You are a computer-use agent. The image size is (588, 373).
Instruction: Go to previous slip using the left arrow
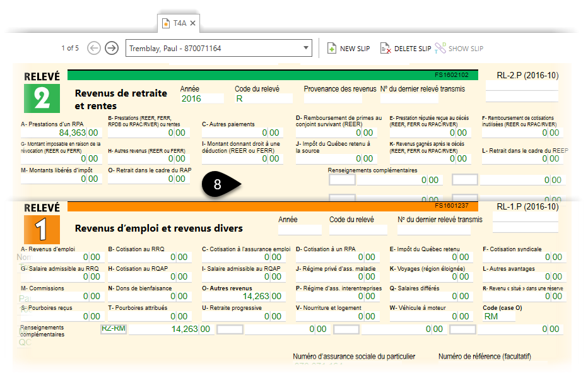pos(94,47)
